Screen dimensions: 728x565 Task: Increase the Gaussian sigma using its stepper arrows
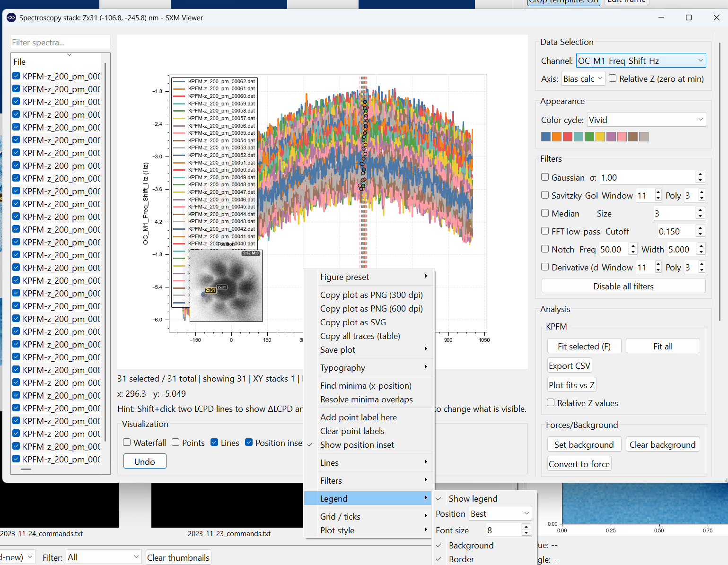pos(701,174)
